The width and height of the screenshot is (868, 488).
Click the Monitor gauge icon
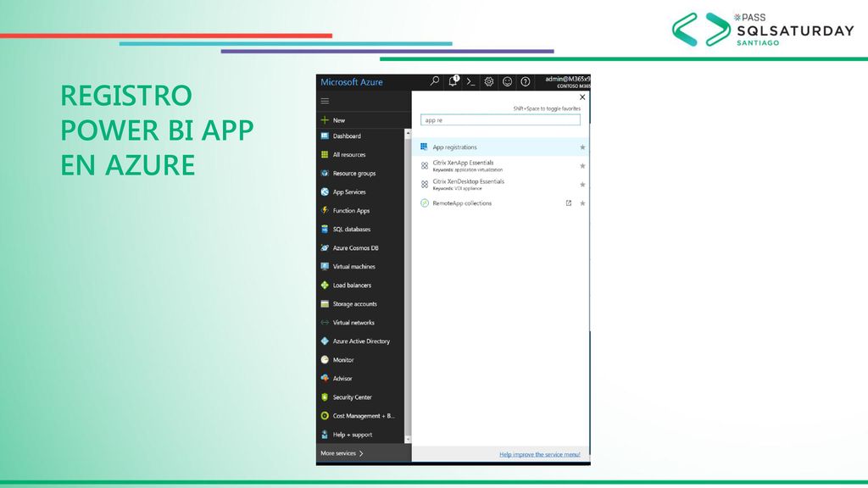point(325,359)
